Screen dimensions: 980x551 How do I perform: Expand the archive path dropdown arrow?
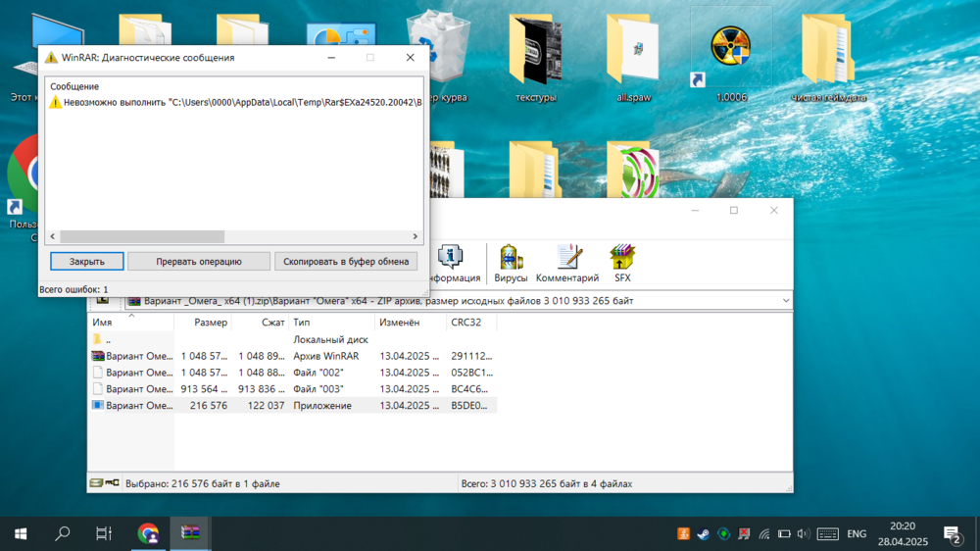(x=786, y=301)
